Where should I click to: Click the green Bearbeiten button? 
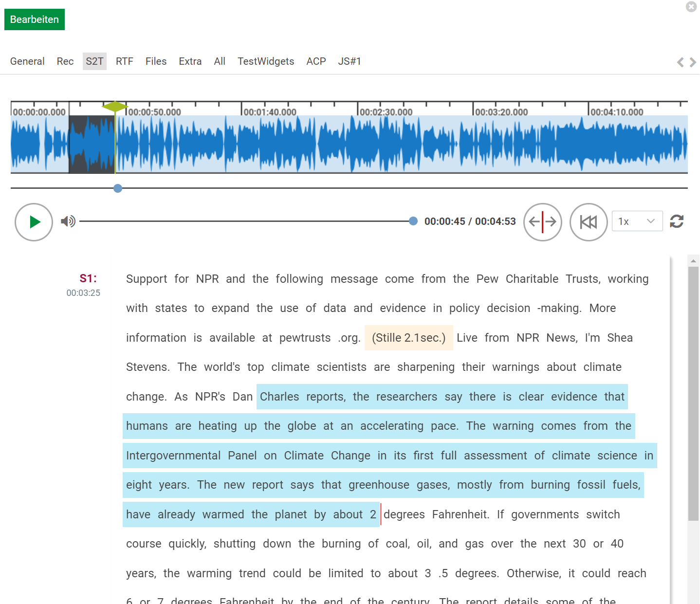pos(35,19)
